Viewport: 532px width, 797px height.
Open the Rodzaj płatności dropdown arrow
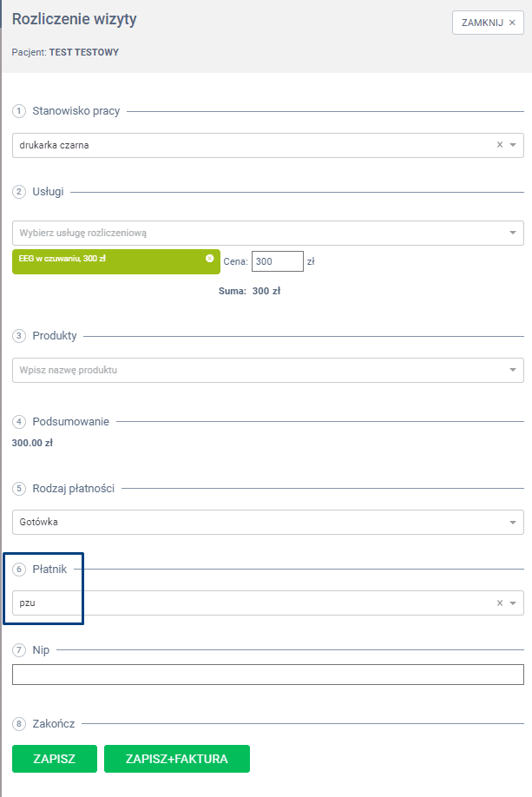coord(513,522)
